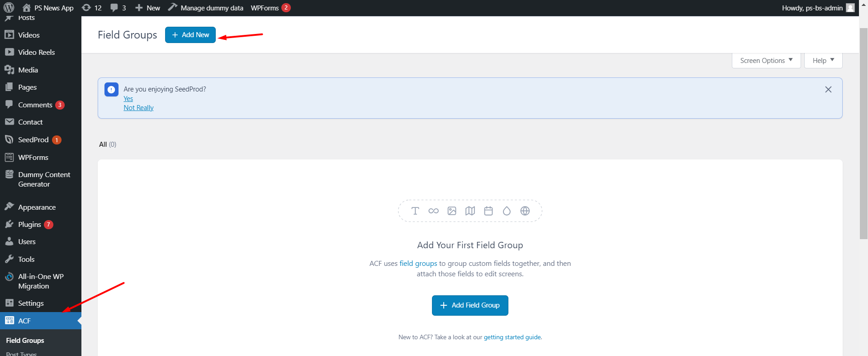This screenshot has height=356, width=868.
Task: Click the comments count badge 3
Action: (x=60, y=105)
